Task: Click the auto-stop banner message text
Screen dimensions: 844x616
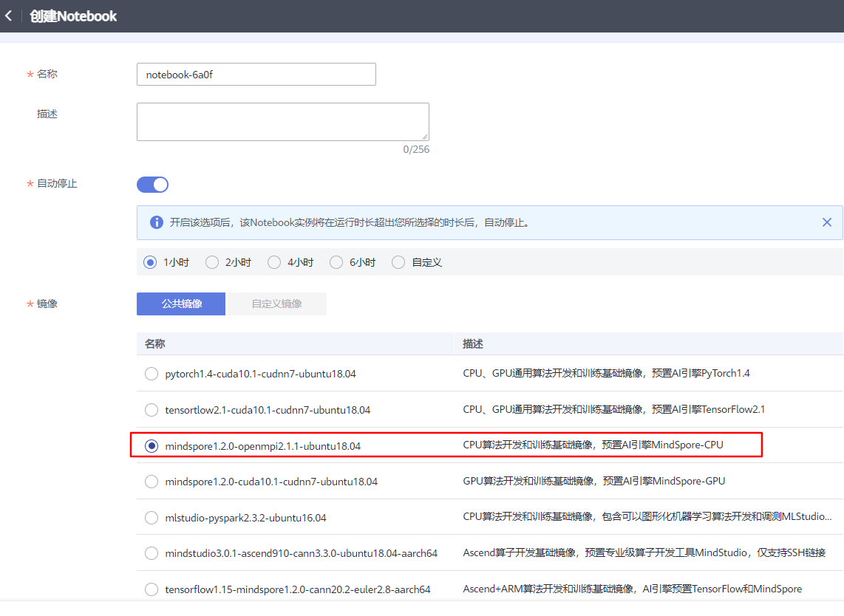Action: (x=350, y=222)
